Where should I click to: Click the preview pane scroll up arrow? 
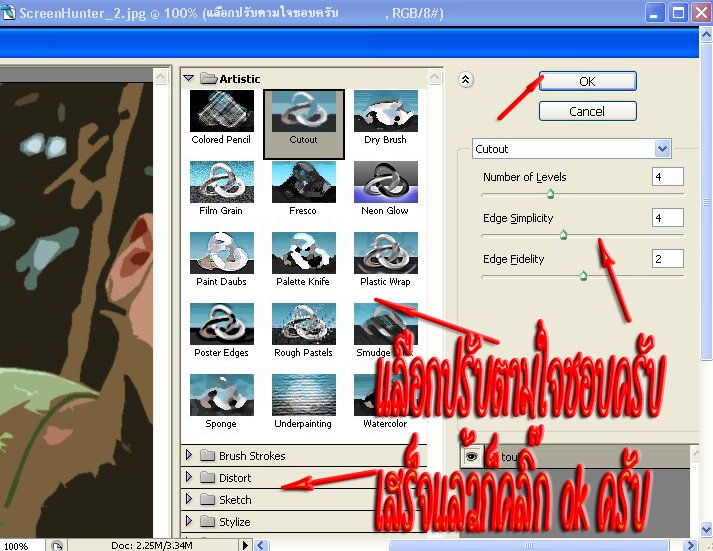(x=161, y=76)
